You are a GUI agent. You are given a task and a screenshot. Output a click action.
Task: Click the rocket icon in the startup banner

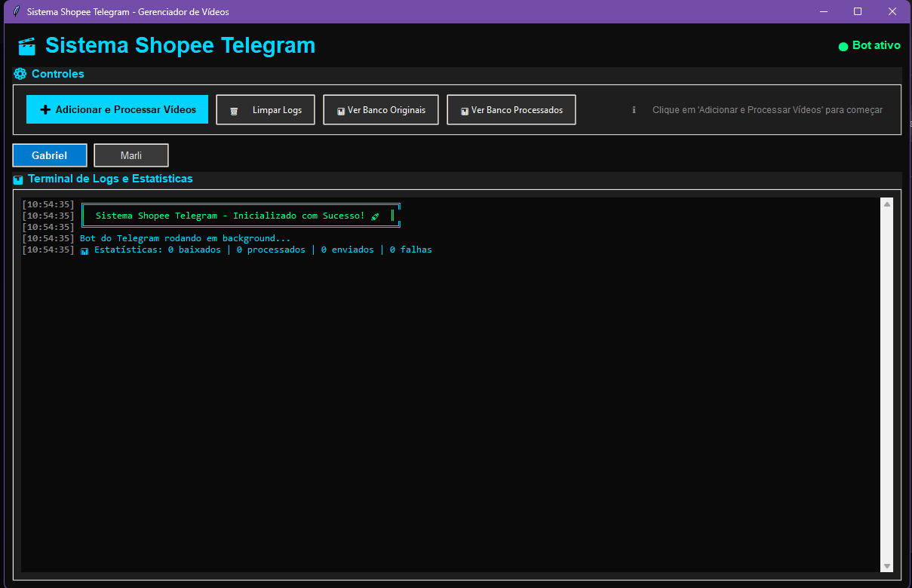(375, 216)
